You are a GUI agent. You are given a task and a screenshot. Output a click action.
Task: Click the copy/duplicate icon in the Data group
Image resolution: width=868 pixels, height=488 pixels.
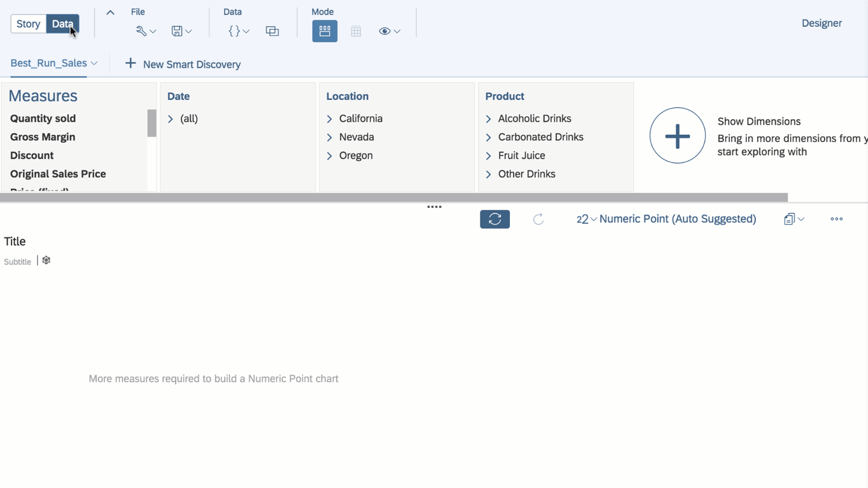[x=272, y=31]
